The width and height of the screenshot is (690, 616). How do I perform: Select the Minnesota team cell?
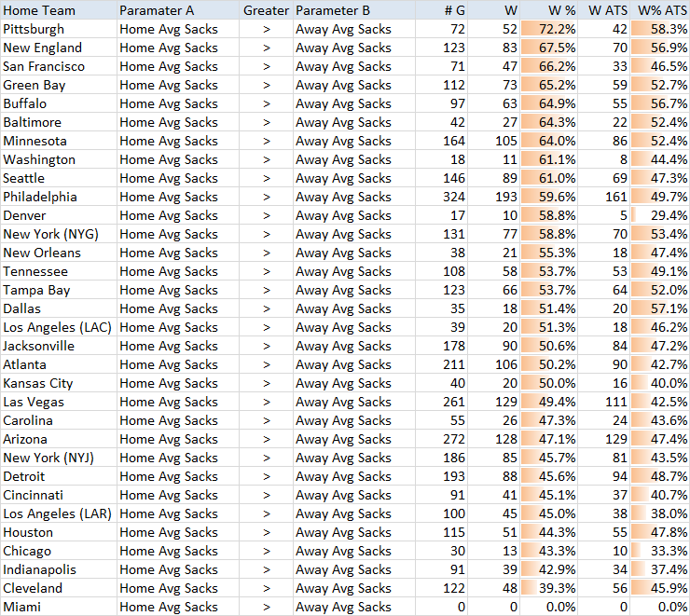click(x=59, y=141)
